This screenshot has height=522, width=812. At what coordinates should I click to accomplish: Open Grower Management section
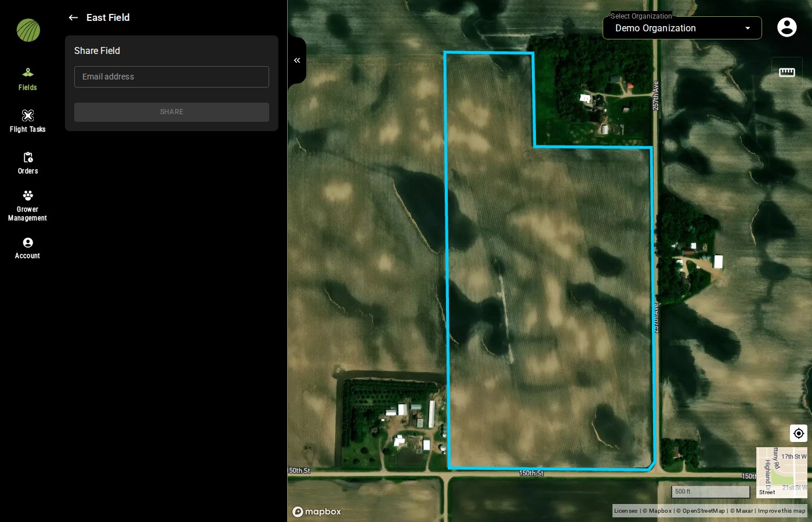pyautogui.click(x=27, y=205)
